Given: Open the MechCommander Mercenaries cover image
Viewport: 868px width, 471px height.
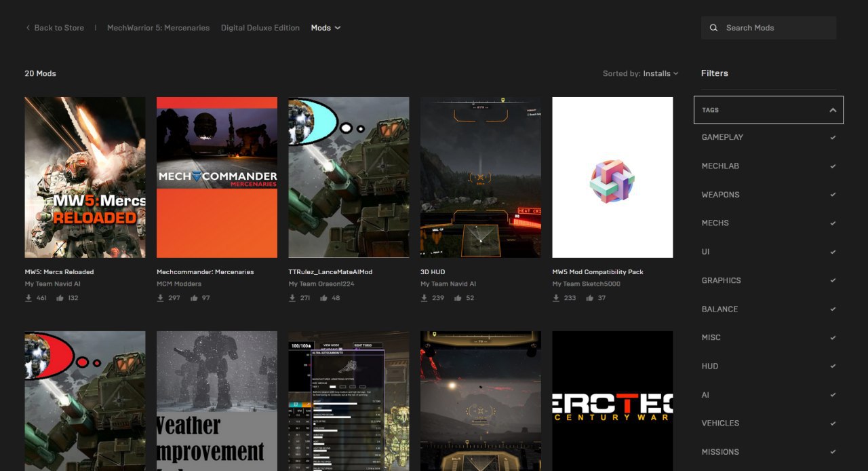Looking at the screenshot, I should pos(217,177).
